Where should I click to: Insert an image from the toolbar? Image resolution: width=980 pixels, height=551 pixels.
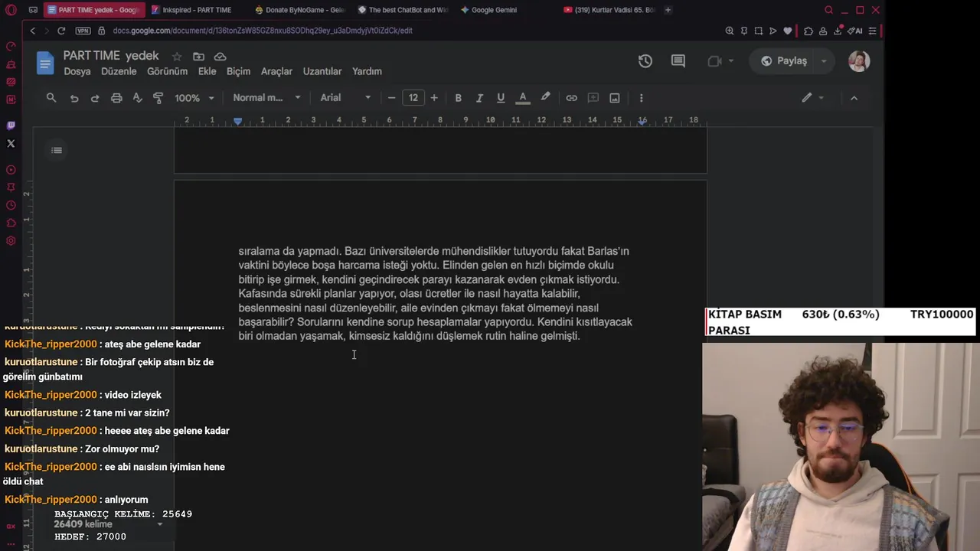click(x=615, y=98)
